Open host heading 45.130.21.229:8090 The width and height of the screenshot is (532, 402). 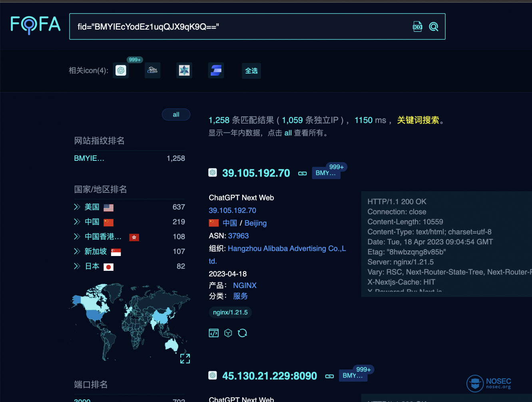coord(270,376)
